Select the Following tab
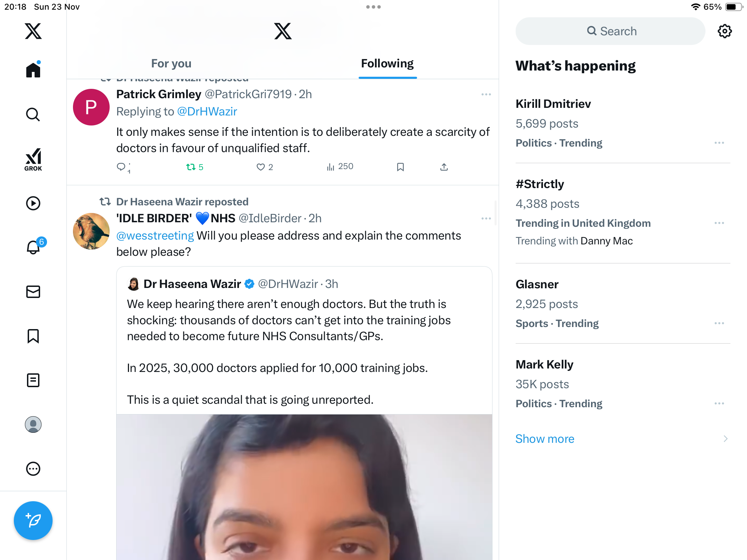 click(x=387, y=64)
